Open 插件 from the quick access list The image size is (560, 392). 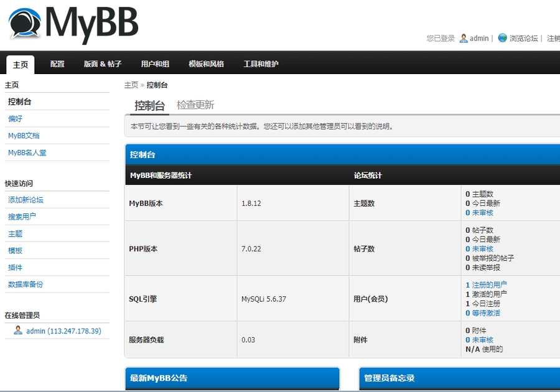[x=15, y=268]
